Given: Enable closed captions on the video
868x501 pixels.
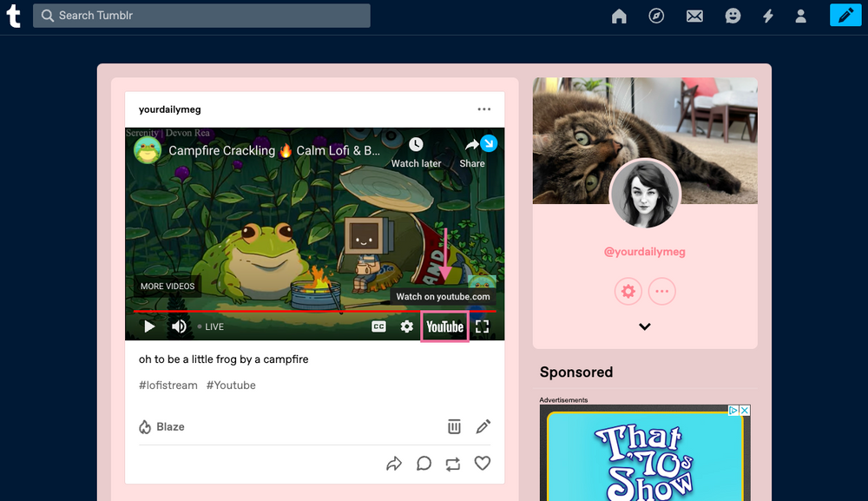Looking at the screenshot, I should [377, 326].
